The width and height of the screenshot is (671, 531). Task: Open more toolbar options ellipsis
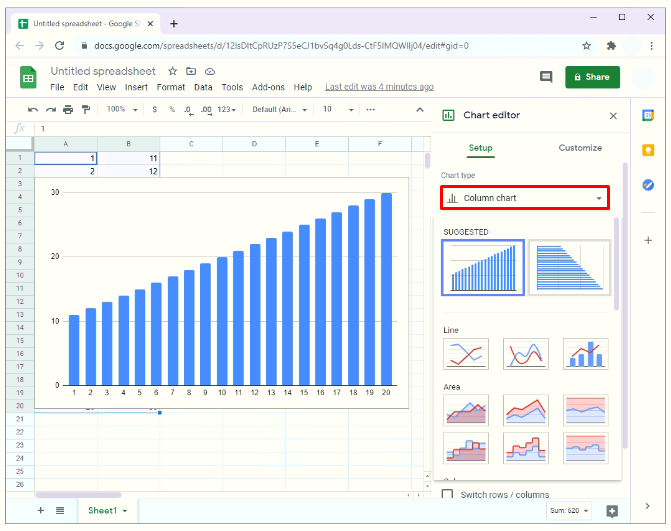pos(371,110)
